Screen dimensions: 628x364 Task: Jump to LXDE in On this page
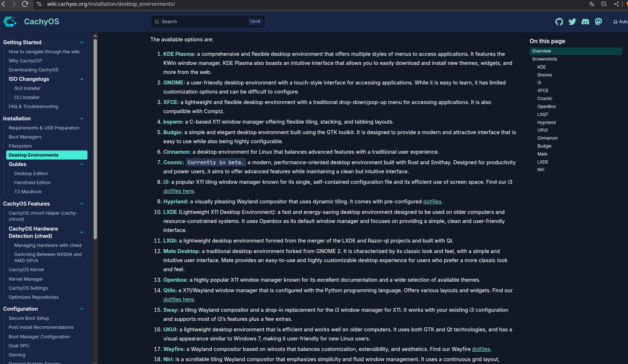click(543, 162)
